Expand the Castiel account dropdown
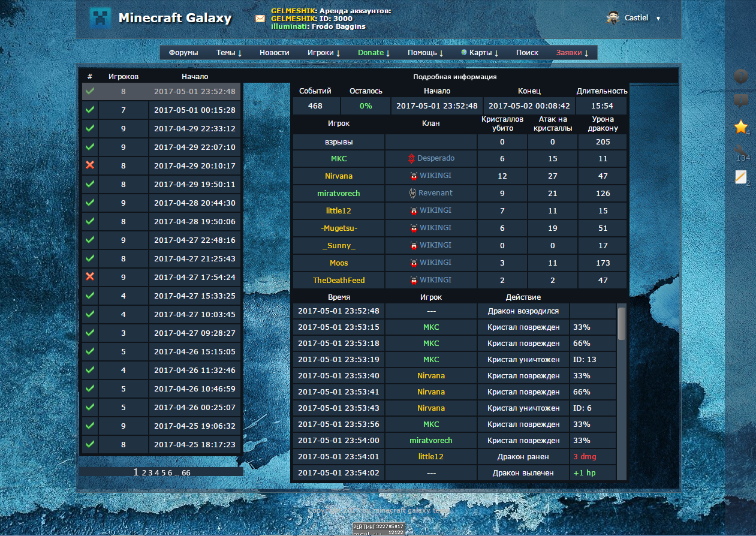The image size is (756, 536). (658, 19)
